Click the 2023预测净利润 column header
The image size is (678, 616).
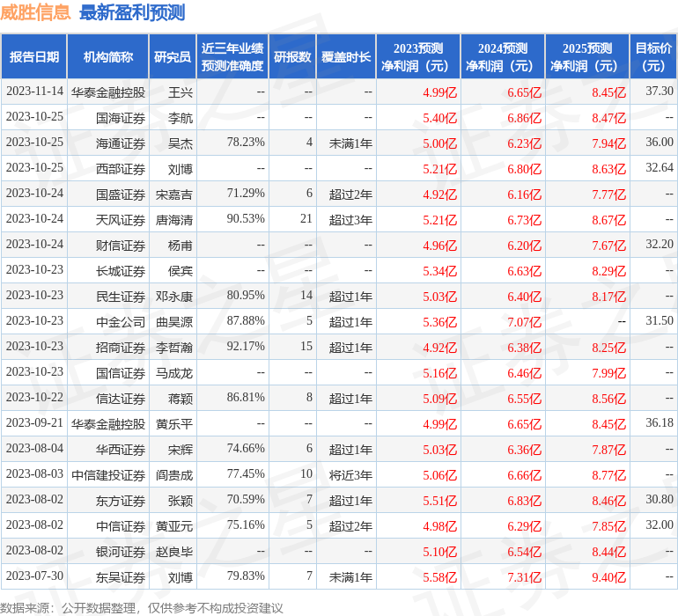[418, 56]
